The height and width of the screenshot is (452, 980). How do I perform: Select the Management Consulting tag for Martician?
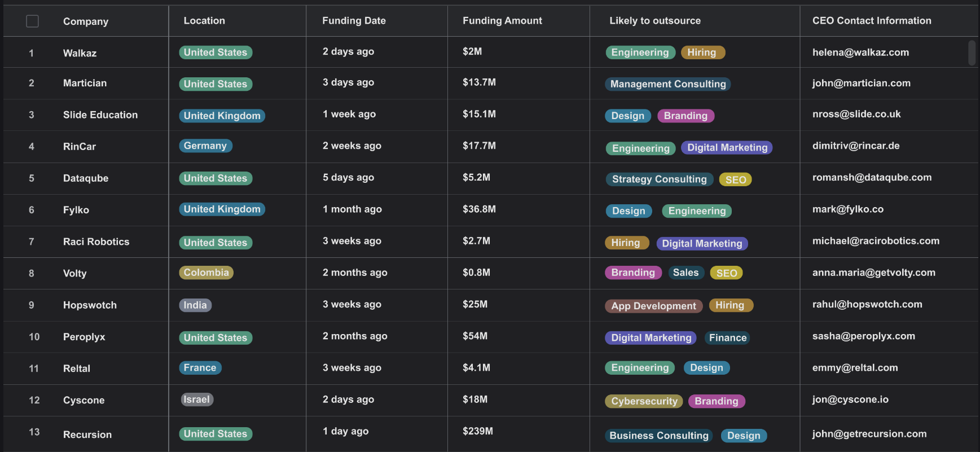coord(668,84)
